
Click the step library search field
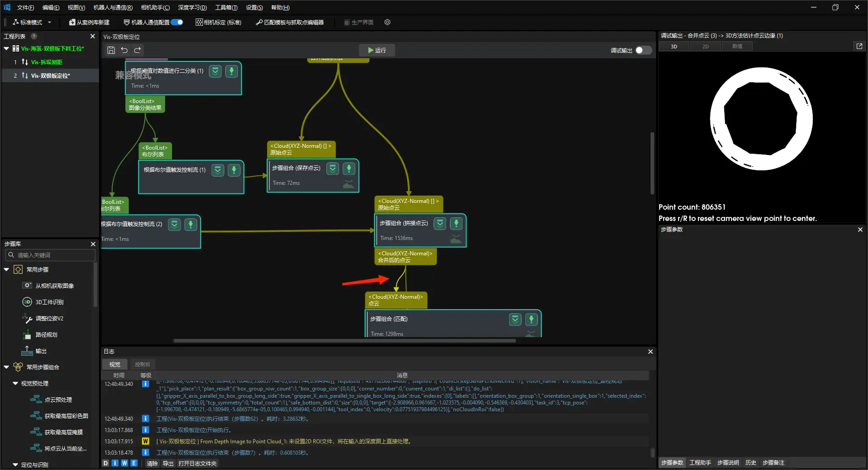pyautogui.click(x=51, y=255)
